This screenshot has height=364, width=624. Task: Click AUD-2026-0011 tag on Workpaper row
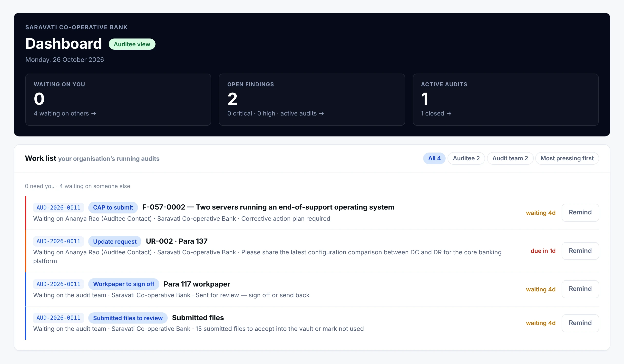pos(58,284)
